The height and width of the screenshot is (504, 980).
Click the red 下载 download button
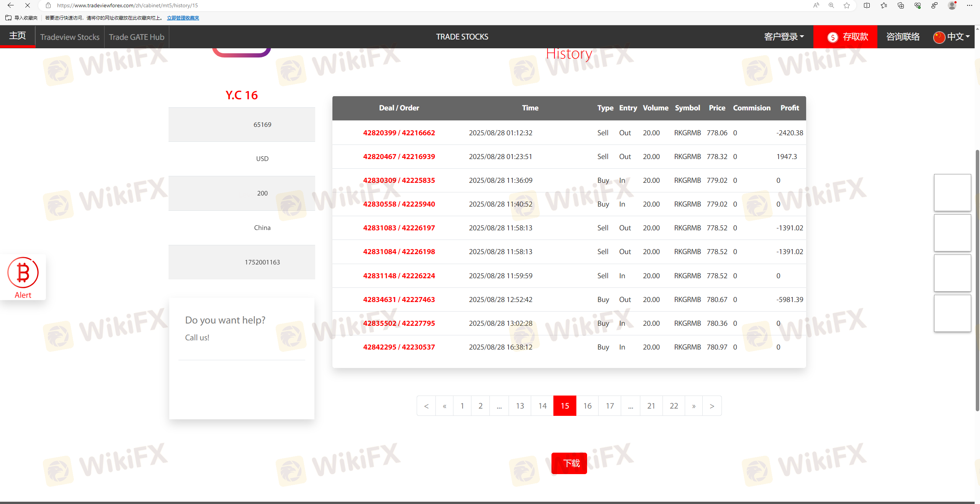[569, 463]
